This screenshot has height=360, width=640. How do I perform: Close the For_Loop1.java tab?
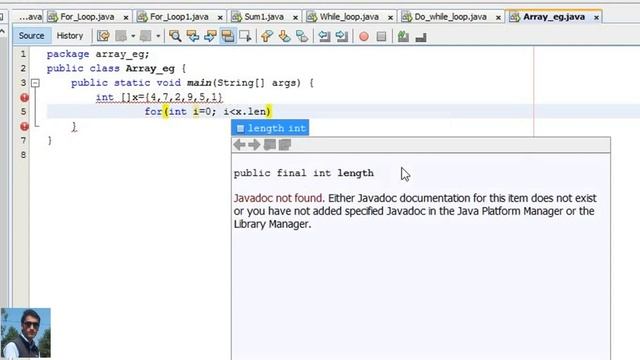click(x=220, y=18)
